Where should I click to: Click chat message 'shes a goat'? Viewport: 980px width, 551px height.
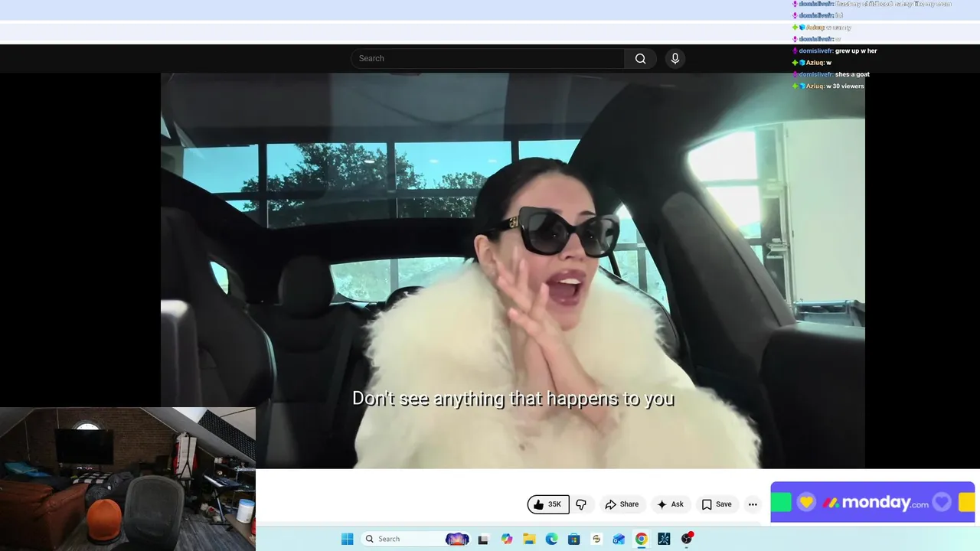click(x=852, y=74)
